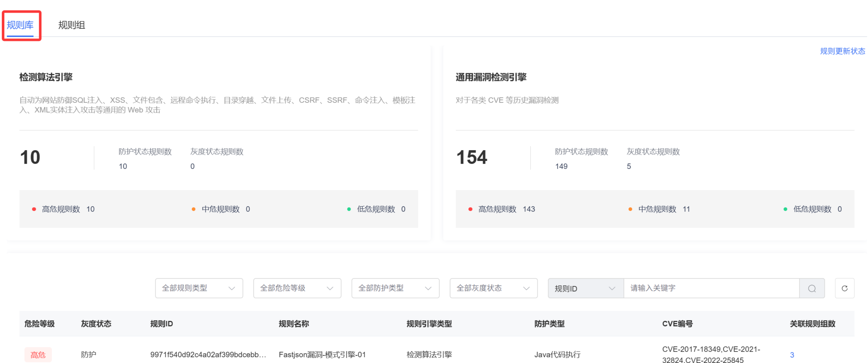Expand the 全部灰度状态 filter
The image size is (868, 363).
coord(493,288)
